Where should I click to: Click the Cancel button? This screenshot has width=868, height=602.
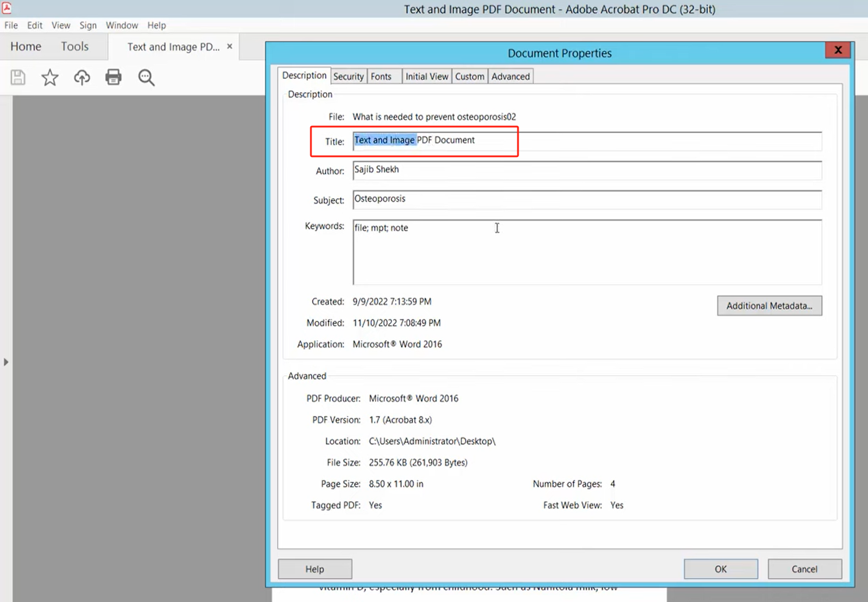pos(804,569)
